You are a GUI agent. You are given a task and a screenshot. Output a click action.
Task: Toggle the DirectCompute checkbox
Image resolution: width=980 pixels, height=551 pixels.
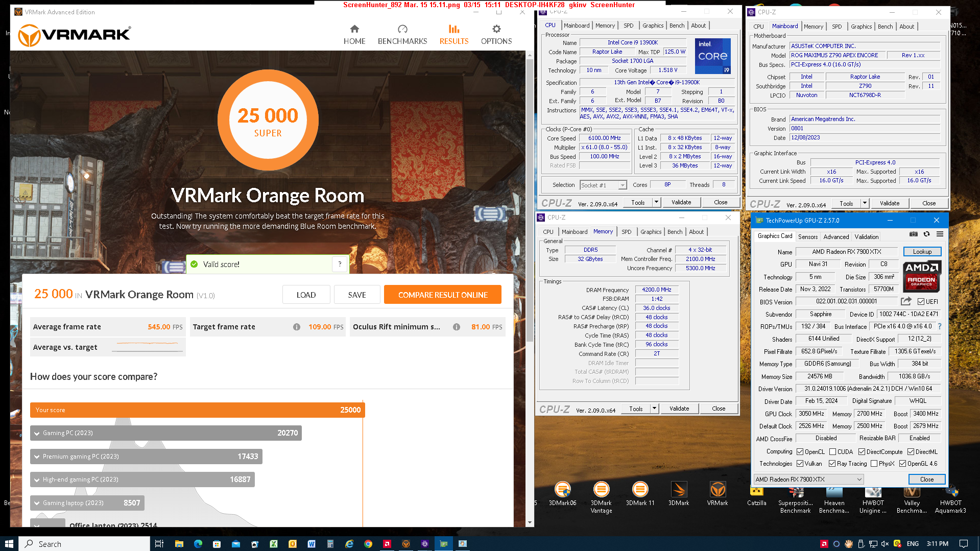[x=862, y=452]
